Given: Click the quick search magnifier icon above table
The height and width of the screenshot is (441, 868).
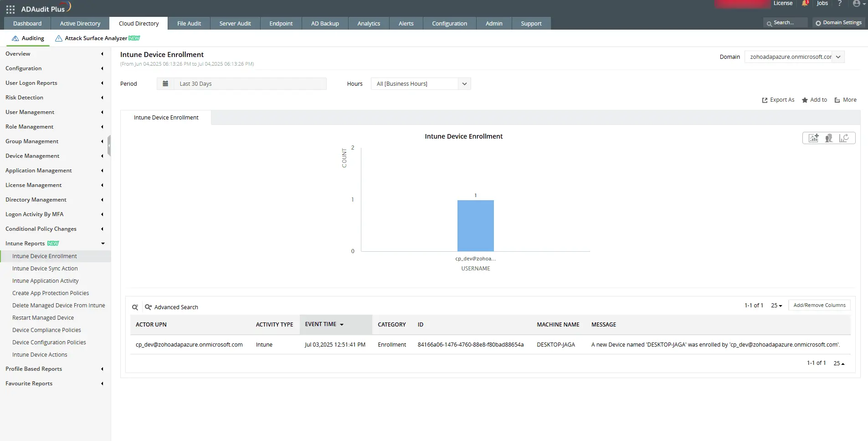Looking at the screenshot, I should tap(135, 307).
